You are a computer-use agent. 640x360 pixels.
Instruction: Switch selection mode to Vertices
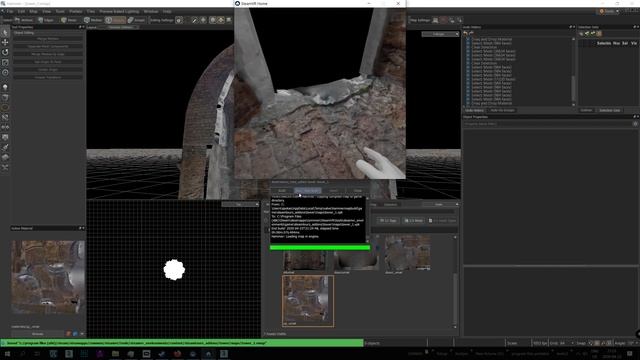(x=24, y=20)
